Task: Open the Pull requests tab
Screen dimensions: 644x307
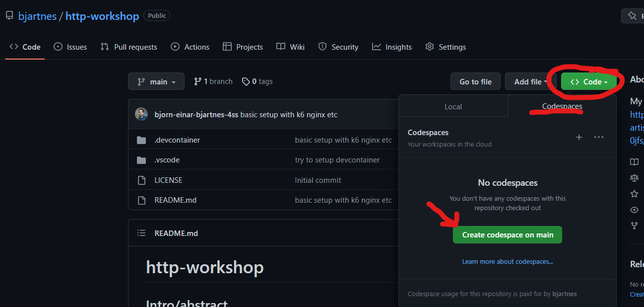Action: tap(129, 47)
